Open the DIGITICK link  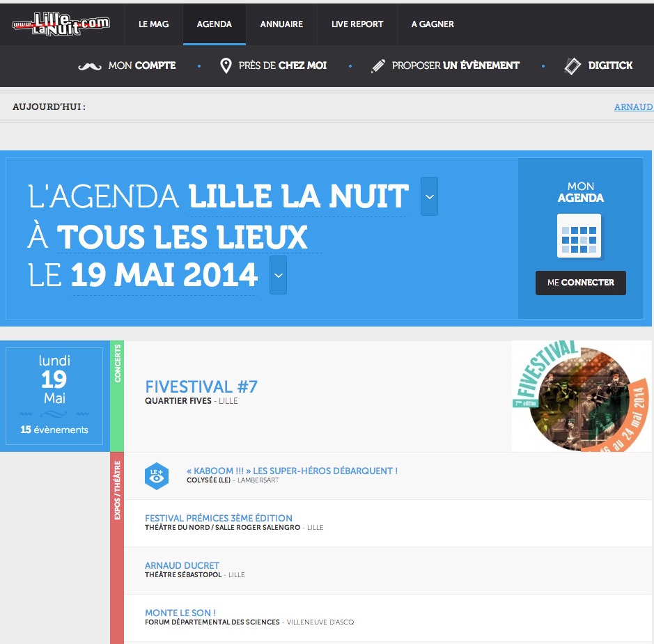click(x=610, y=65)
